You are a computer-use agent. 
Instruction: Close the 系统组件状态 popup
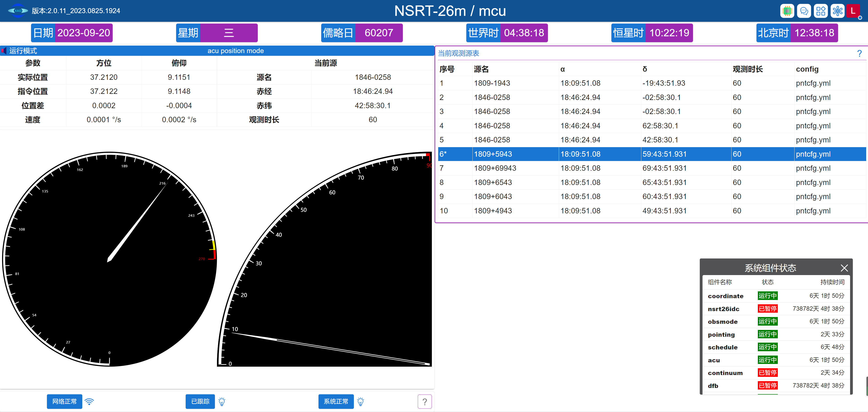[x=844, y=268]
